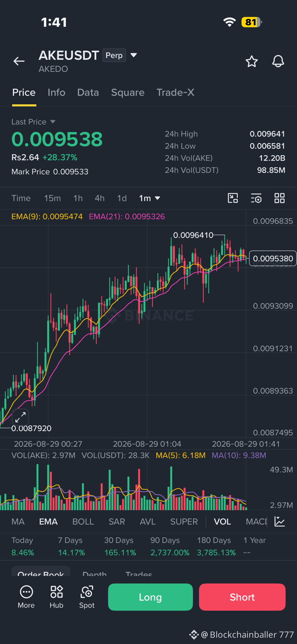
Task: Open a Short position
Action: tap(242, 597)
